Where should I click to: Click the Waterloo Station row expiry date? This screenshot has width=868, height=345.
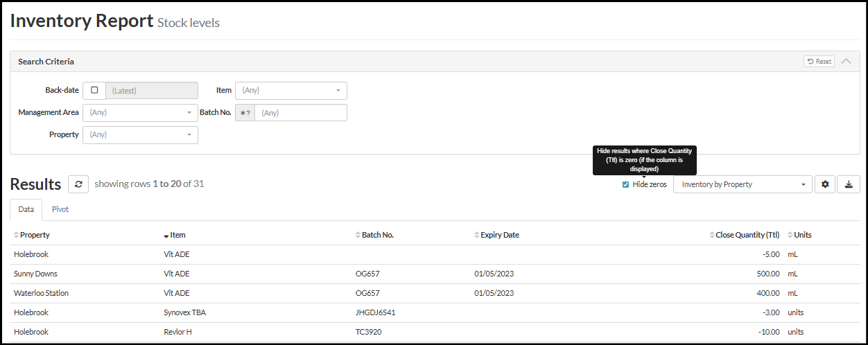pyautogui.click(x=494, y=293)
